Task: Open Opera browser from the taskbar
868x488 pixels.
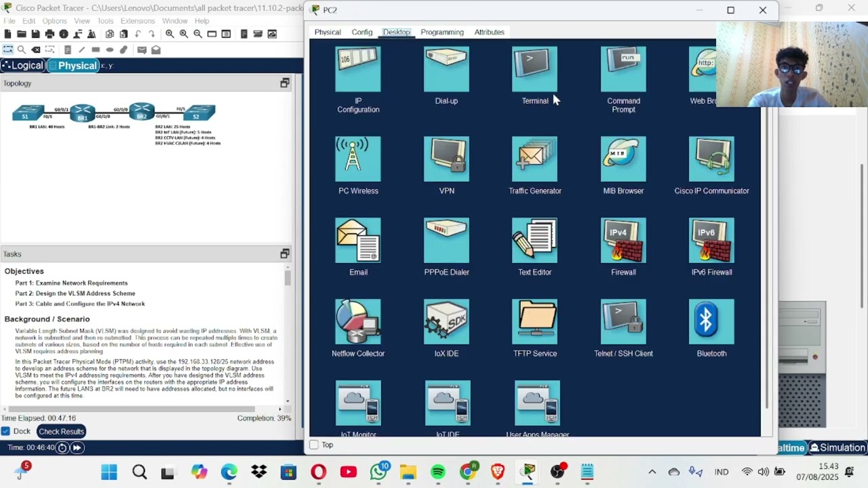Action: [319, 472]
